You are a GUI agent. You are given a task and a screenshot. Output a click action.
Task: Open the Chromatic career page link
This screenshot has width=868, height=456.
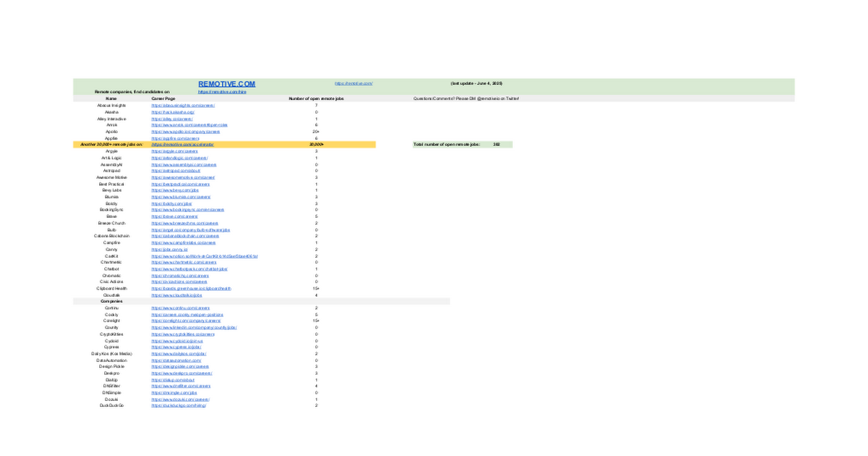(x=180, y=275)
